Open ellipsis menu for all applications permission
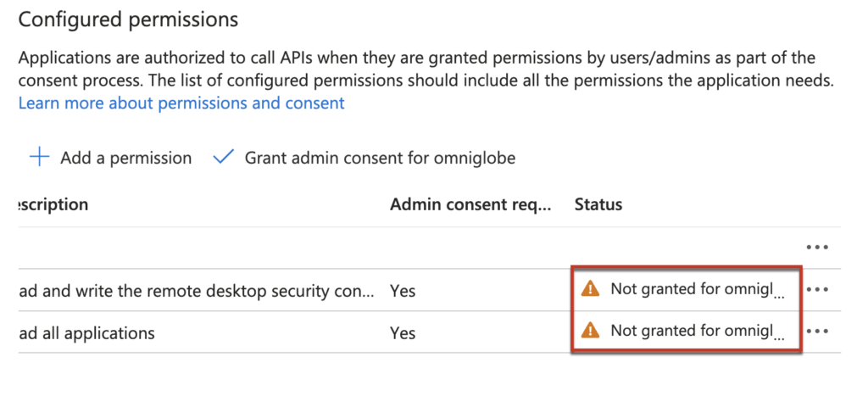 (x=817, y=332)
